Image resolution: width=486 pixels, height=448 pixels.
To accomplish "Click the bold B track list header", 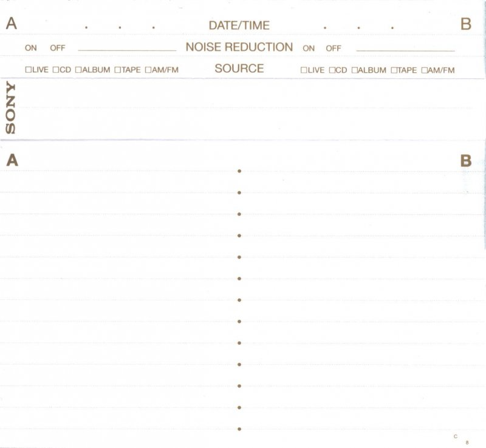I will click(x=466, y=161).
